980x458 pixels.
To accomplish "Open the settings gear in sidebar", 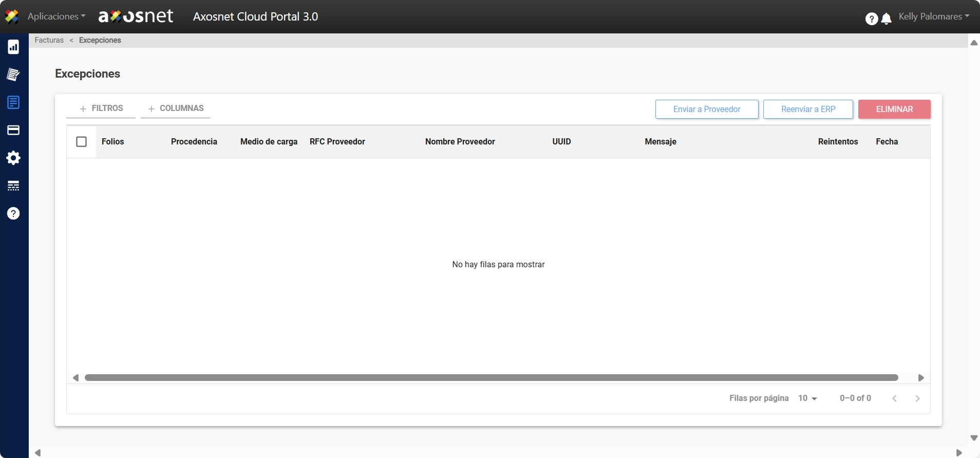I will point(13,158).
